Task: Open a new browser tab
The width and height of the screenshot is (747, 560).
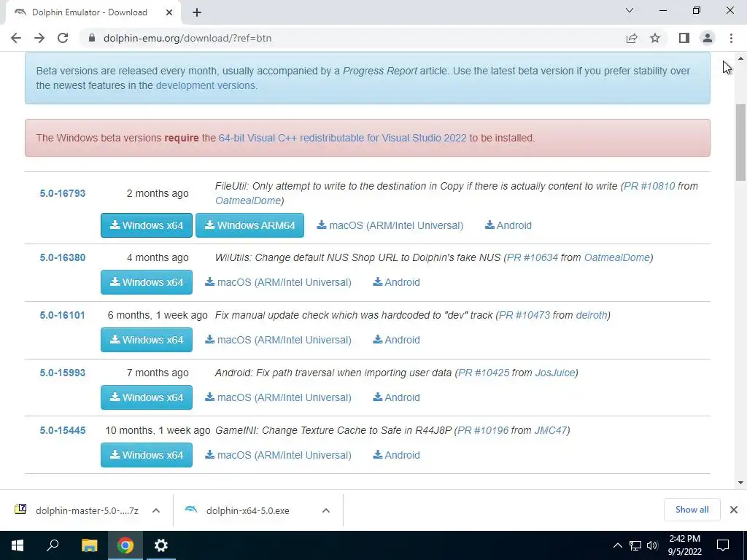Action: (x=197, y=12)
